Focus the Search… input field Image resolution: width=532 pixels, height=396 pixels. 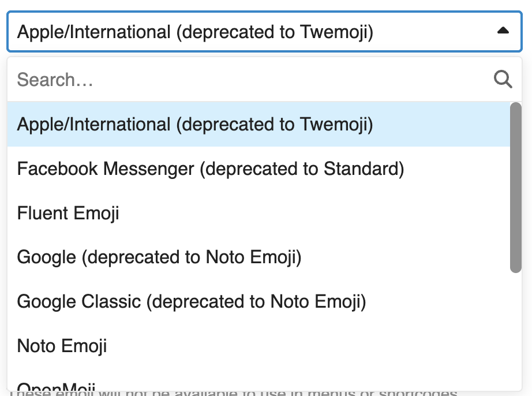click(248, 80)
